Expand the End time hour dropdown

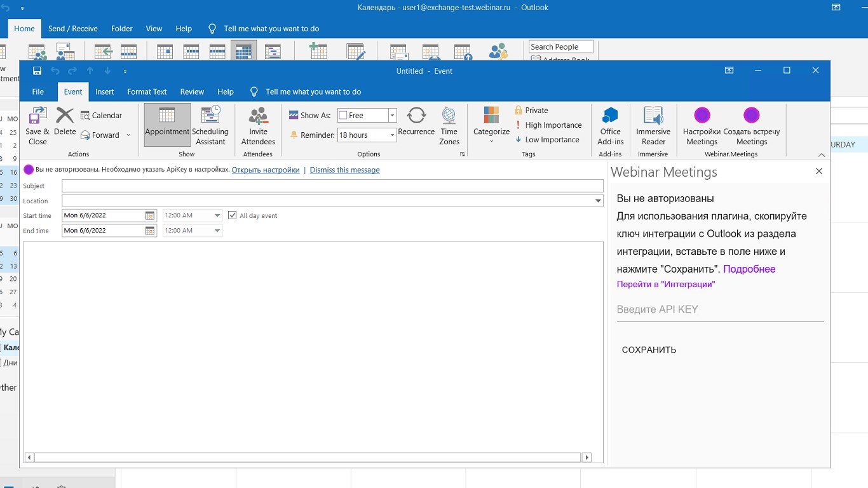[217, 231]
